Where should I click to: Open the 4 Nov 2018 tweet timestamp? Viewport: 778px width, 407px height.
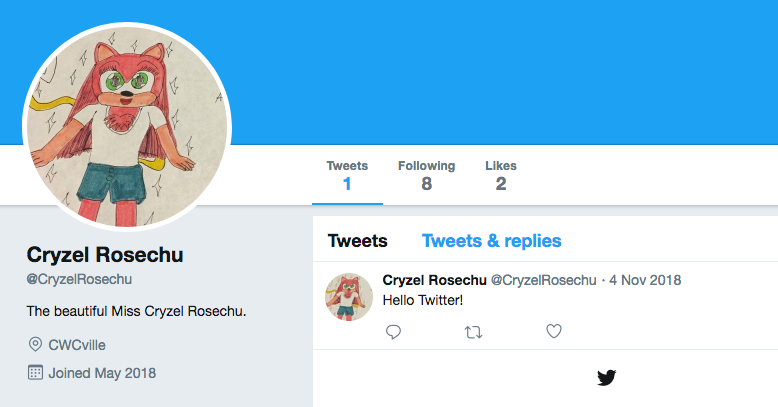pos(645,280)
